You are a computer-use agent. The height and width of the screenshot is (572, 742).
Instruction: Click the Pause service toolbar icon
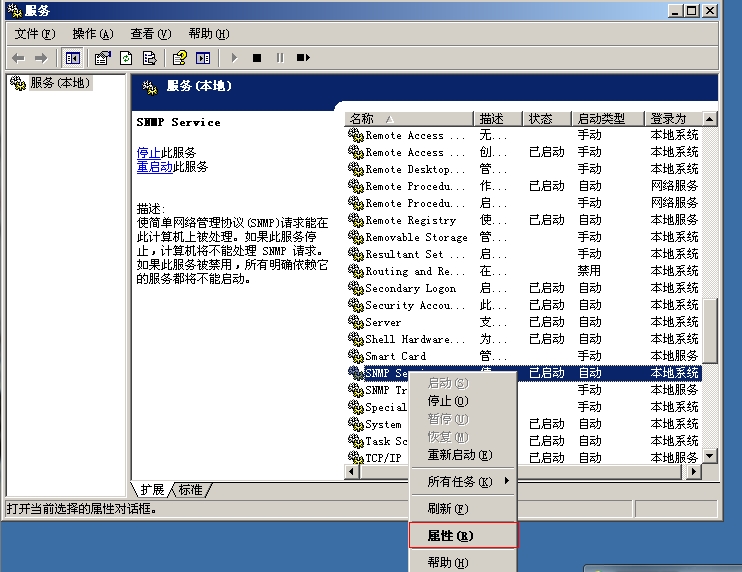click(x=280, y=58)
